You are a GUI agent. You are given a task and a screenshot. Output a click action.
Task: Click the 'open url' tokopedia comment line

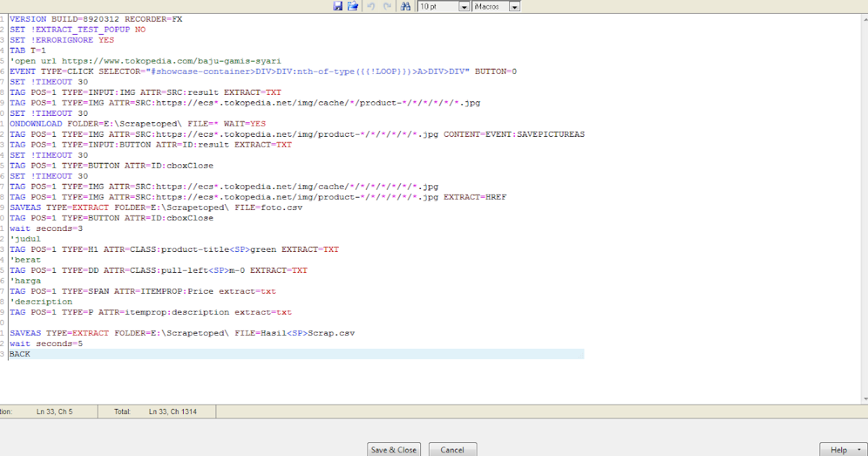click(145, 62)
